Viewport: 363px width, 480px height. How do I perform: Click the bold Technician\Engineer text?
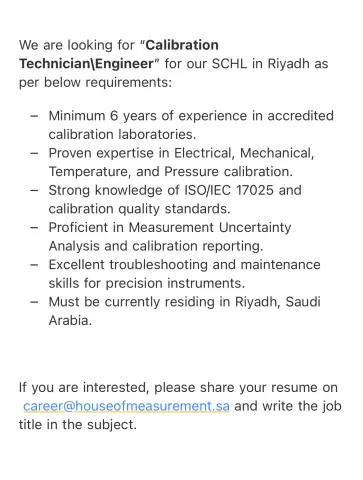tap(87, 64)
